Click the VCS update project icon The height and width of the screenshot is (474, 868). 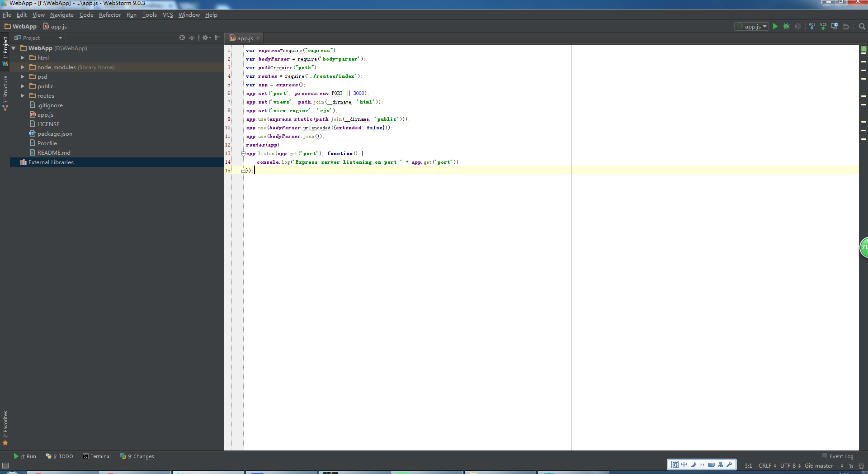click(x=812, y=27)
